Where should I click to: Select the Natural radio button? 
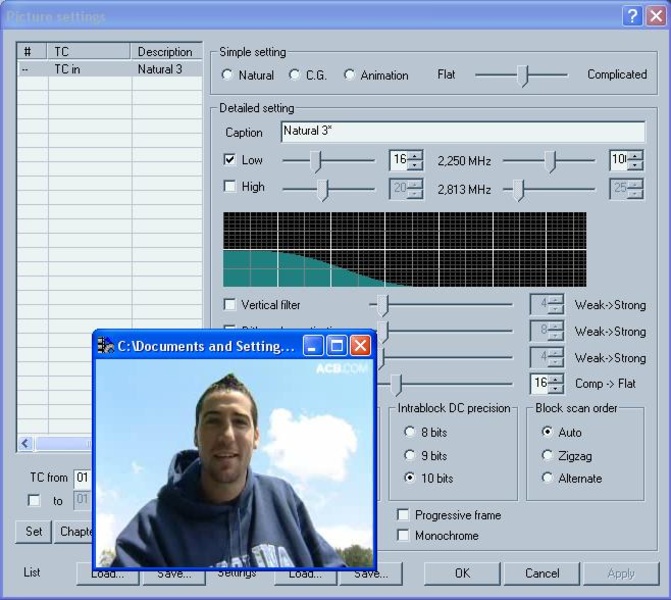click(x=227, y=75)
